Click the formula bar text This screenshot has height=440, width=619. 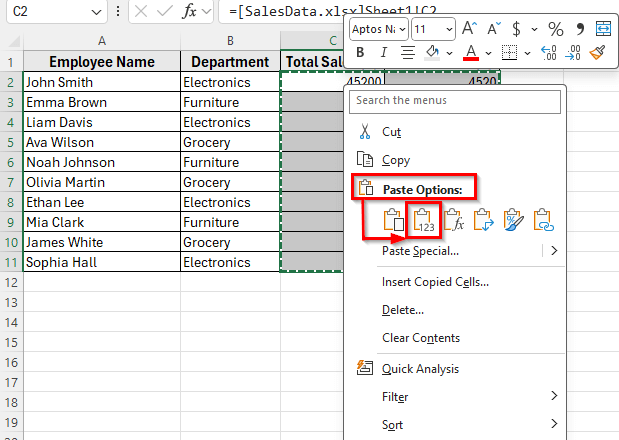(333, 11)
